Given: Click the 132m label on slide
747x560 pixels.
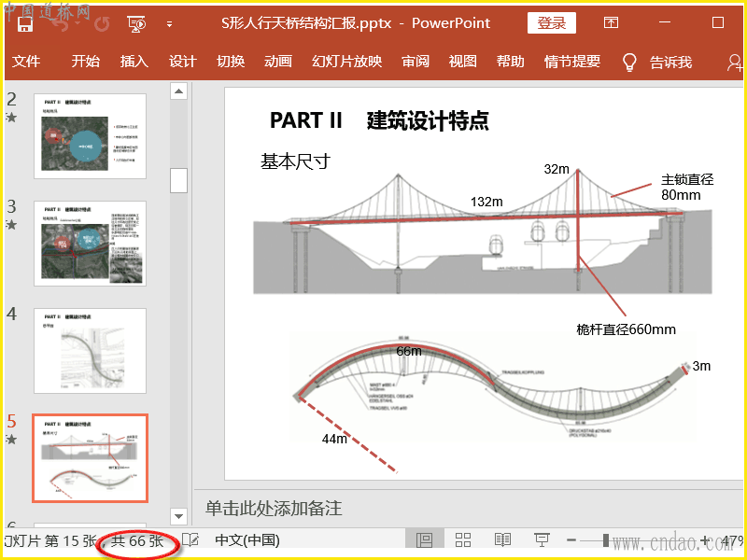Looking at the screenshot, I should pyautogui.click(x=486, y=202).
